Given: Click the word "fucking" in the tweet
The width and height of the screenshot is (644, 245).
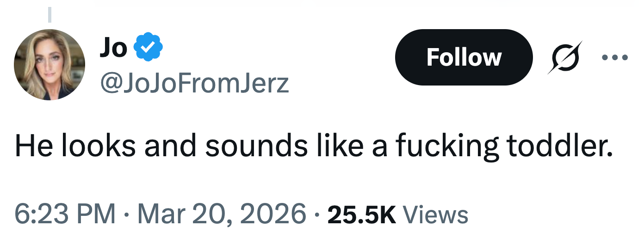Looking at the screenshot, I should (446, 146).
